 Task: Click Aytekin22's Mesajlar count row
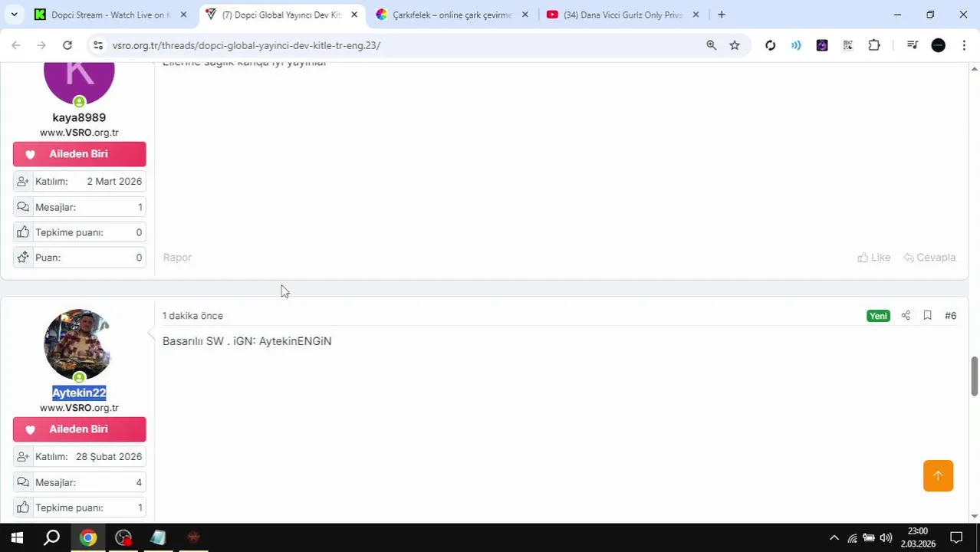pos(80,482)
